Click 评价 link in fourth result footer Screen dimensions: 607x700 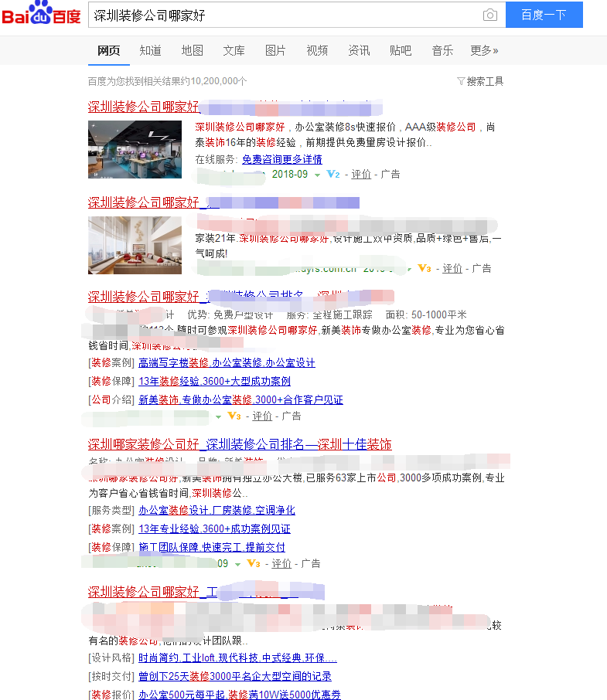pyautogui.click(x=281, y=564)
